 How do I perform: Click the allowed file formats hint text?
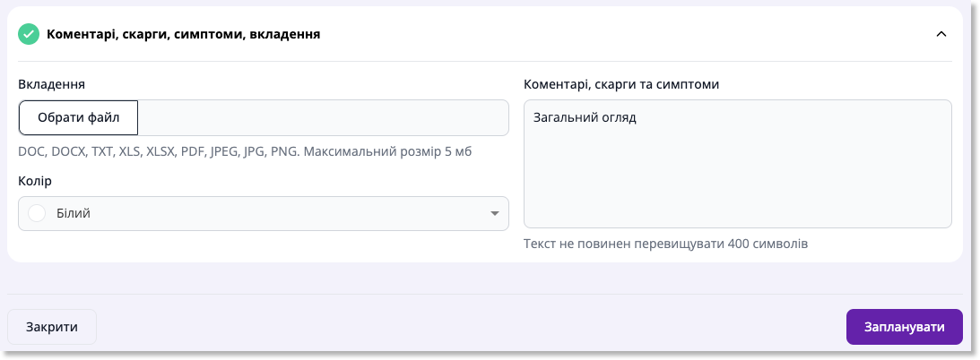(x=245, y=151)
